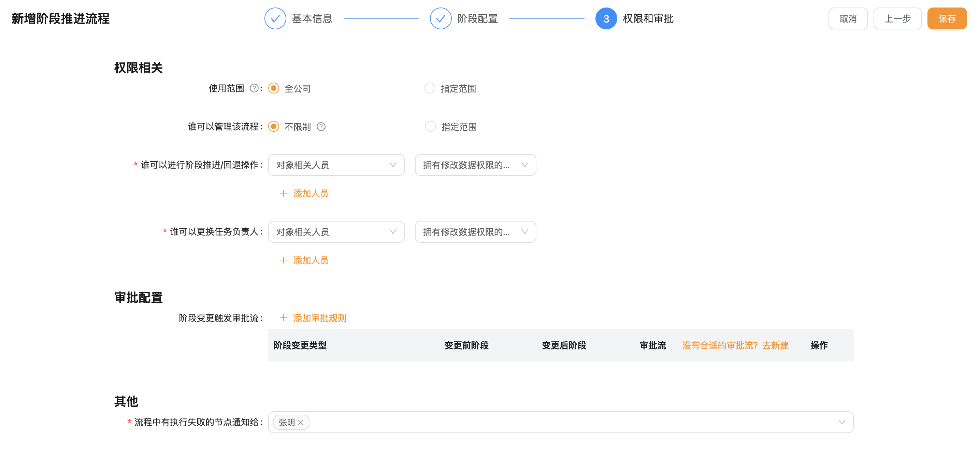Click the 保存 button
This screenshot has height=456, width=980.
tap(947, 18)
